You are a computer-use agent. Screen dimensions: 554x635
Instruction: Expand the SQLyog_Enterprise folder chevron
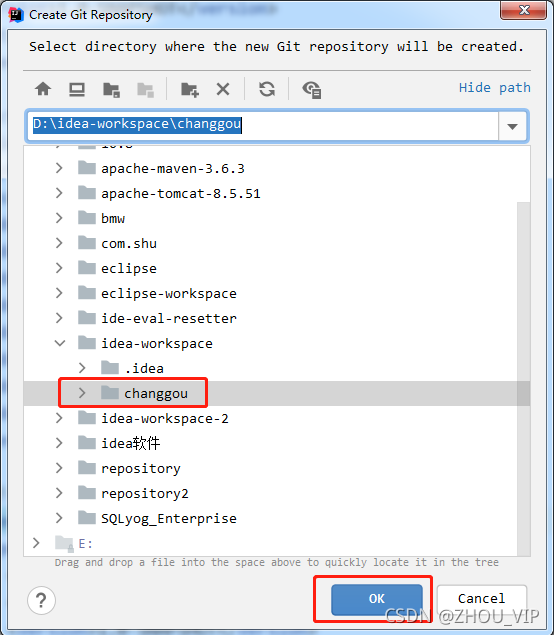(x=59, y=518)
